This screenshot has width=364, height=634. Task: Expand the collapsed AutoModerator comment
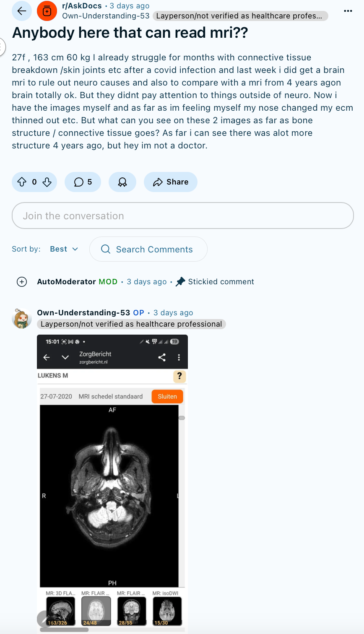(22, 282)
